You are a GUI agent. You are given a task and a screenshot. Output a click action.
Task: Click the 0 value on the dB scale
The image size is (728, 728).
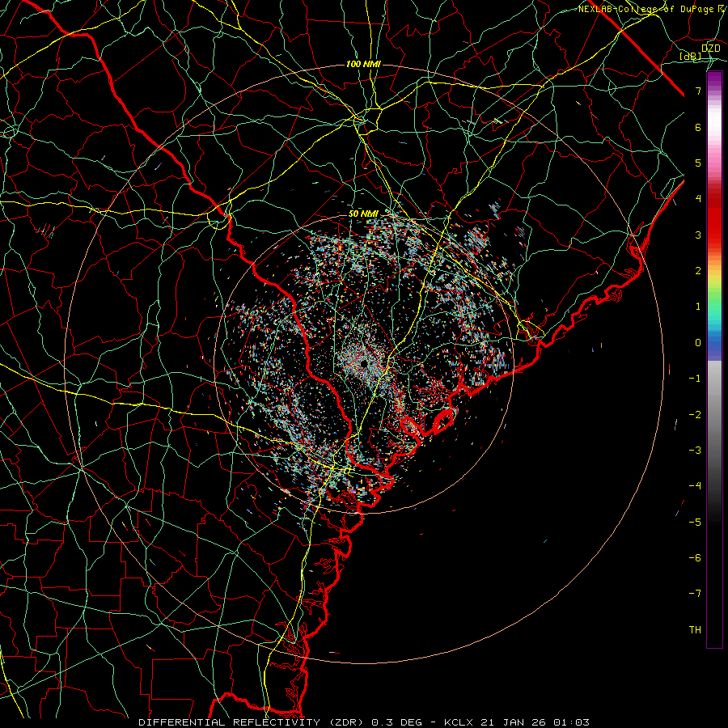click(698, 343)
